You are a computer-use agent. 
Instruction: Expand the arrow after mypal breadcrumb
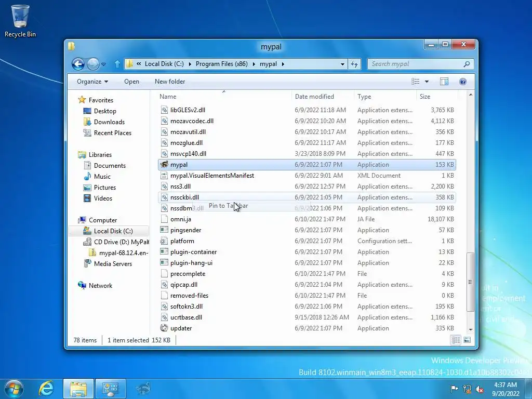283,64
